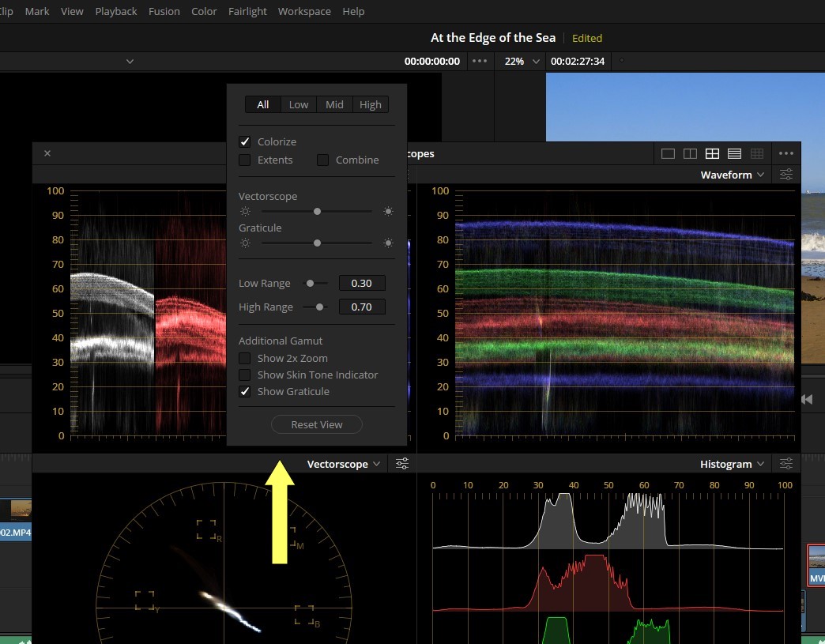
Task: Click source timecode 00:00:00:00
Action: tap(432, 61)
